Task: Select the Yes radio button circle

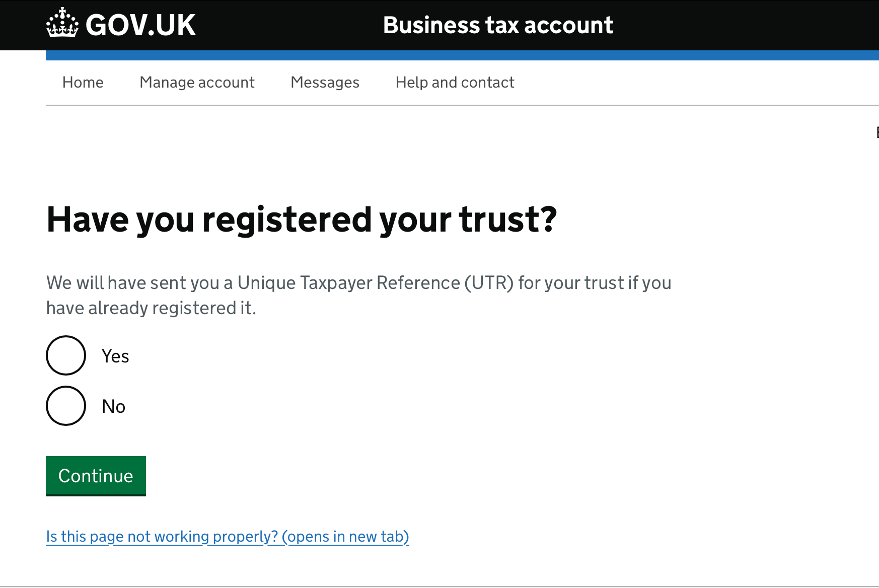Action: tap(66, 355)
